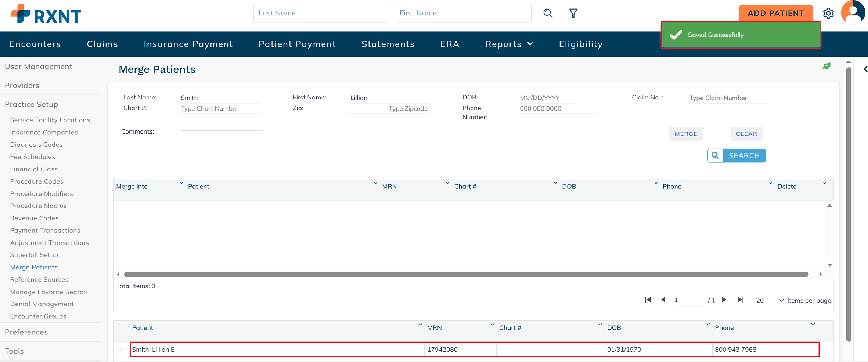Open Denial Management in sidebar
The image size is (868, 362).
[x=42, y=304]
